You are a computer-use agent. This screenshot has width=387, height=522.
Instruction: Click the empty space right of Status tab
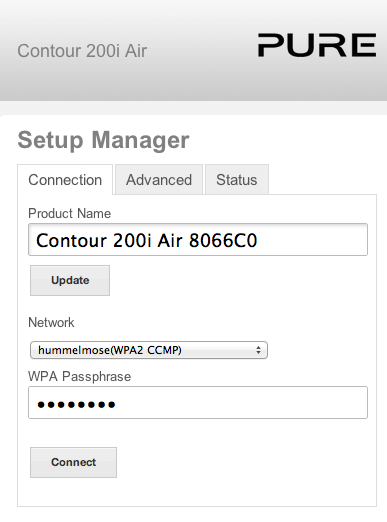(323, 179)
